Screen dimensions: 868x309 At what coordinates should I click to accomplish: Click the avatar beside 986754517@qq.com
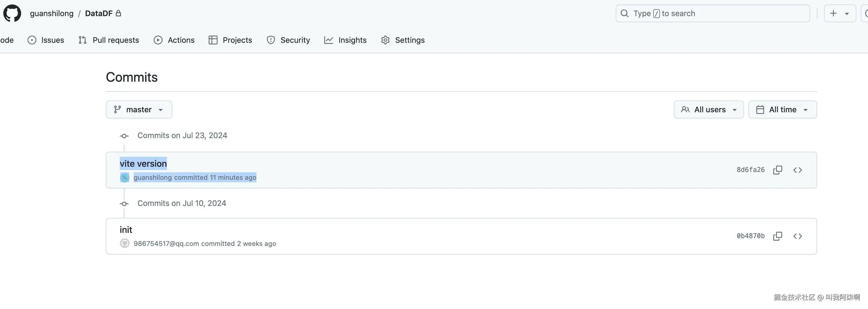click(125, 244)
